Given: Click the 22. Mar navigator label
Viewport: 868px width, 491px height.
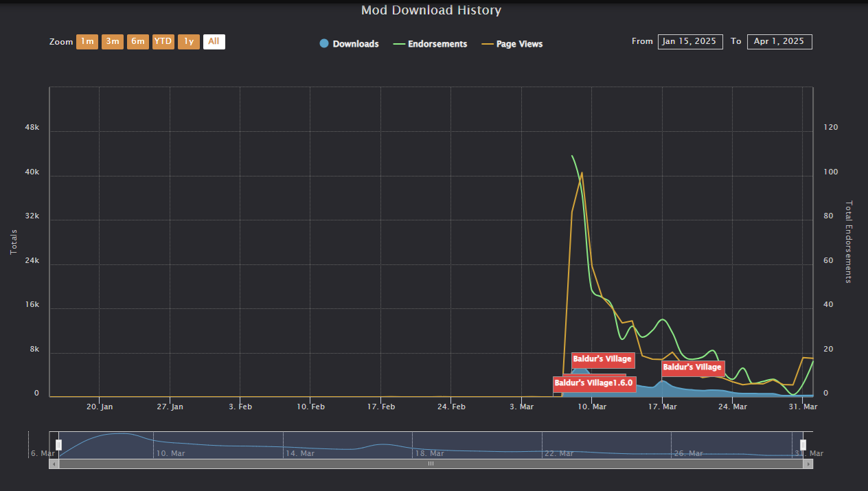Looking at the screenshot, I should [x=558, y=453].
